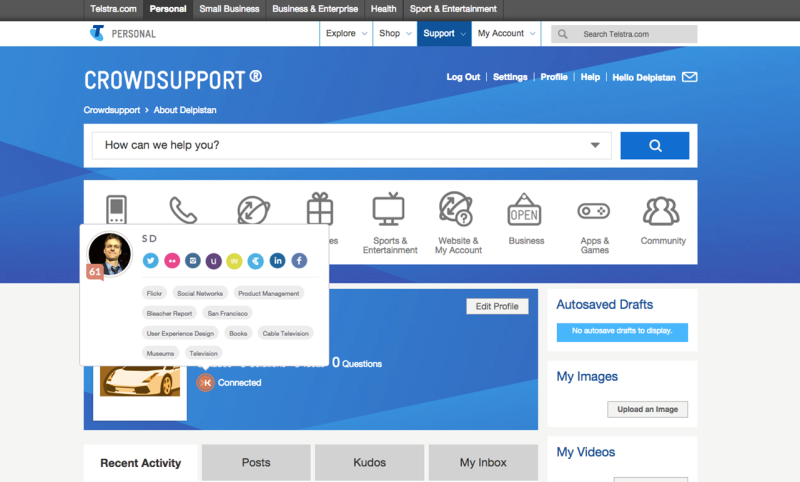Click the Search Telstra.com field

click(x=624, y=34)
